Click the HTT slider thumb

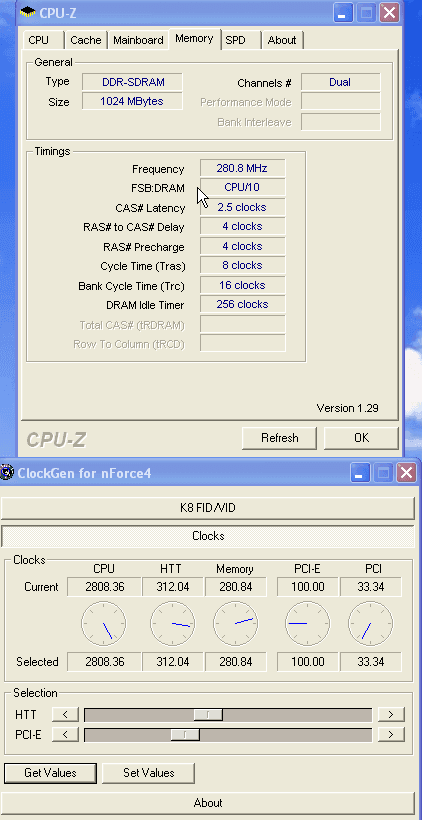[x=208, y=714]
